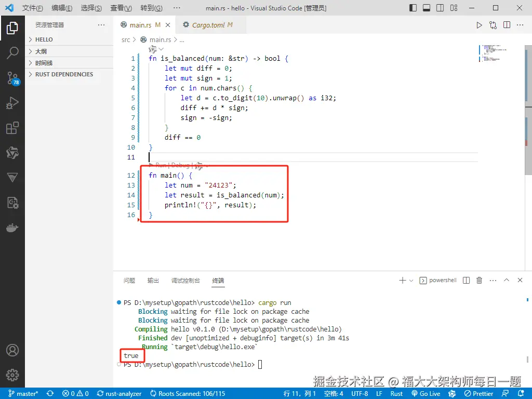Change encoding via UTF-8 status item
This screenshot has height=399, width=532.
(x=360, y=394)
